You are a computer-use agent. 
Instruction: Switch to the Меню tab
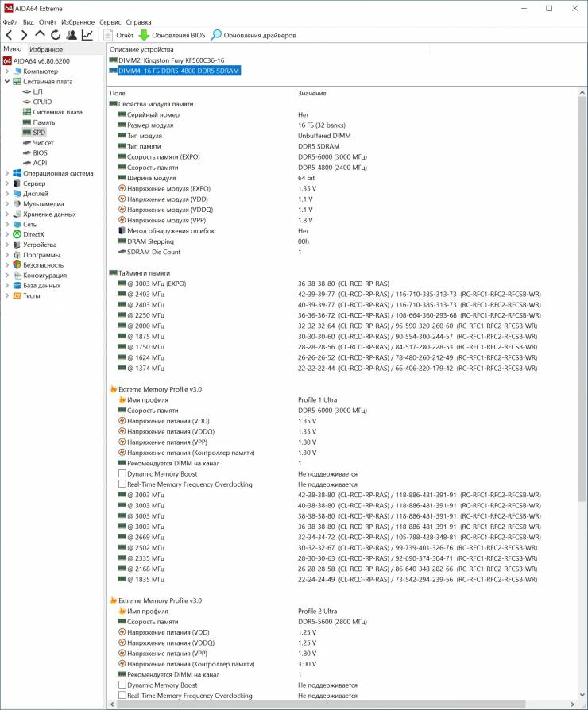13,49
